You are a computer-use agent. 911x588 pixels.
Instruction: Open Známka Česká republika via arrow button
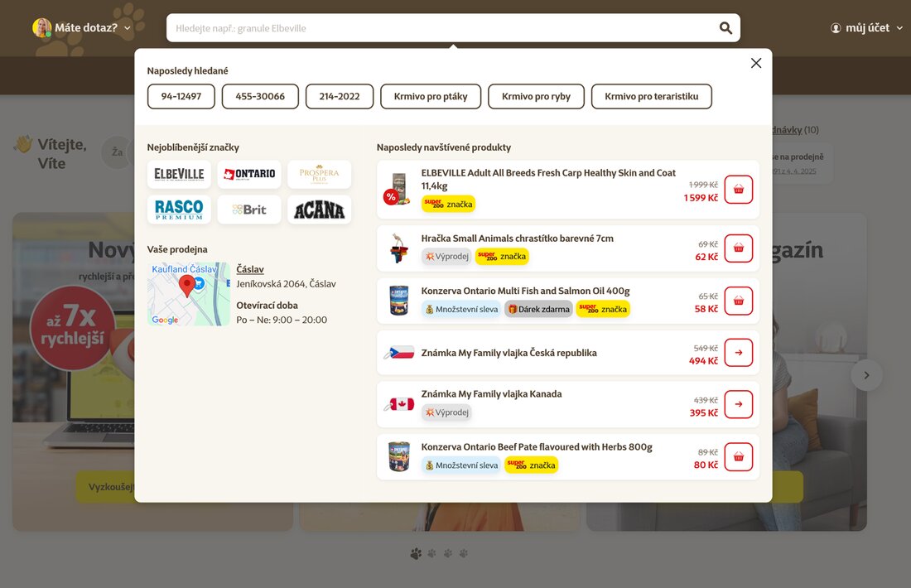(738, 353)
